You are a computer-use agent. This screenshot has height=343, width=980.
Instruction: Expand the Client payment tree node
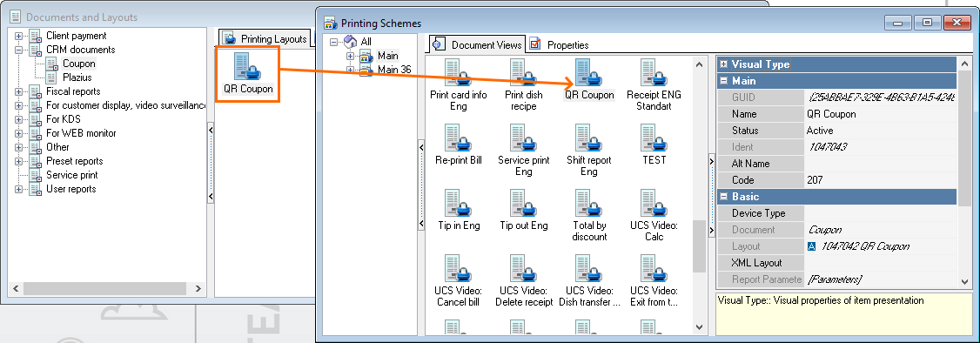(19, 37)
